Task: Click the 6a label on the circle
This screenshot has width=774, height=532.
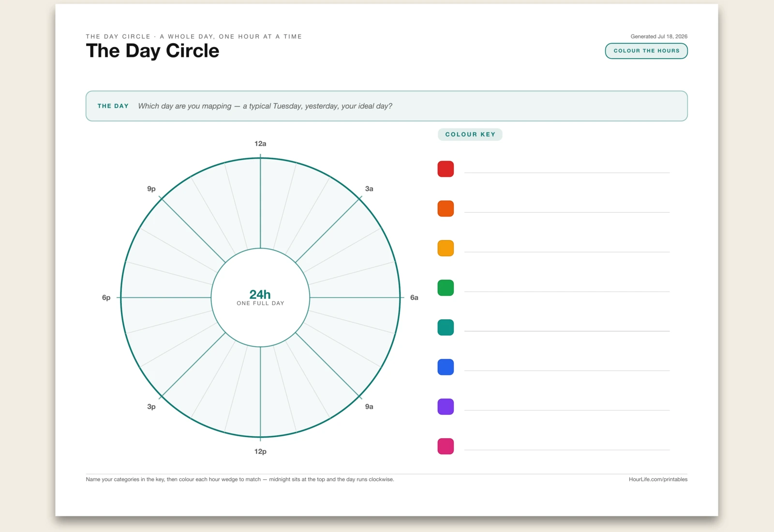Action: (x=414, y=297)
